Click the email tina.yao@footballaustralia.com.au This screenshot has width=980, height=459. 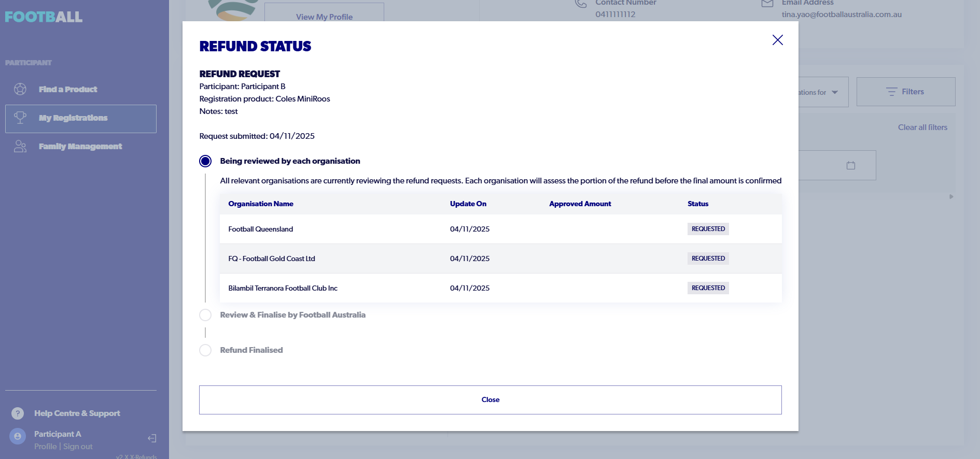click(842, 15)
